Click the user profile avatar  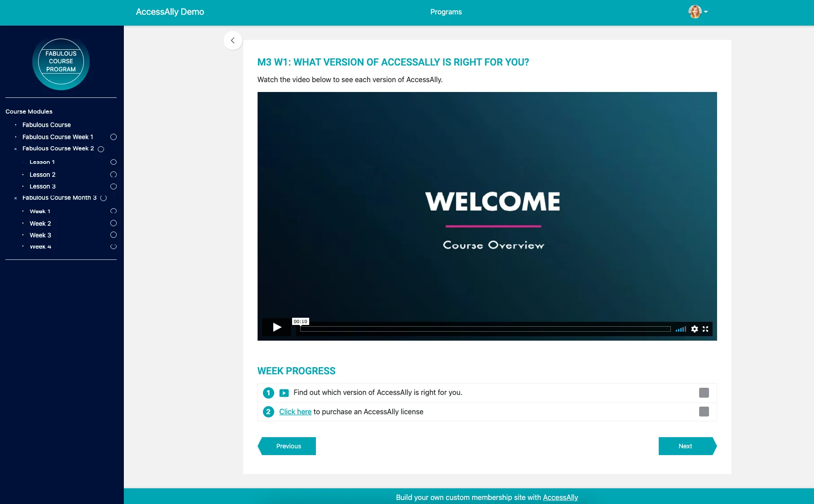point(695,12)
